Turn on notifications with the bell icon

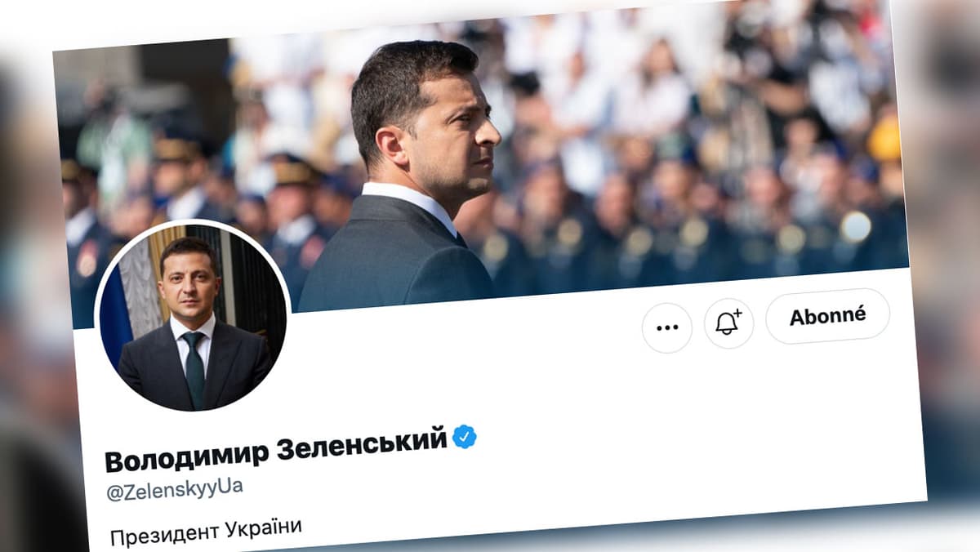pos(728,323)
